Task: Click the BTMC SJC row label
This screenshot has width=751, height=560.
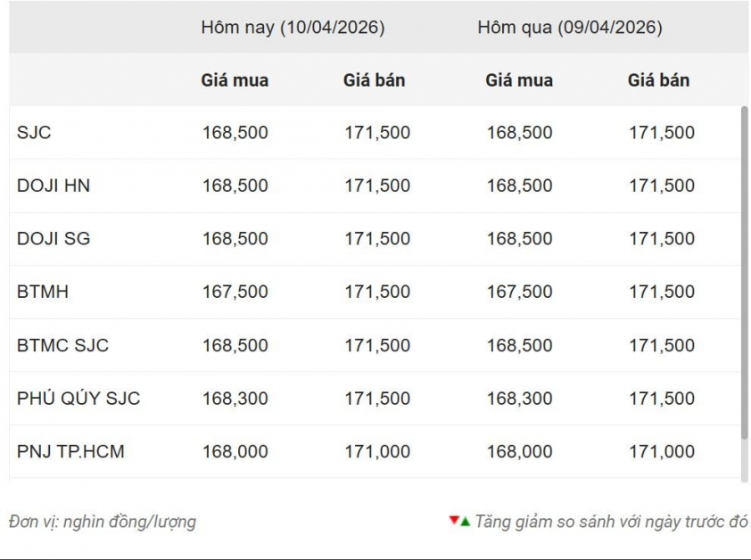Action: pyautogui.click(x=62, y=345)
